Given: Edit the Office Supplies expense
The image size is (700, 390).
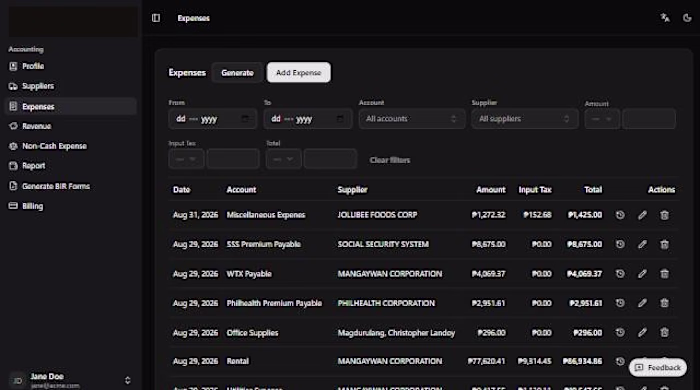Looking at the screenshot, I should (642, 332).
